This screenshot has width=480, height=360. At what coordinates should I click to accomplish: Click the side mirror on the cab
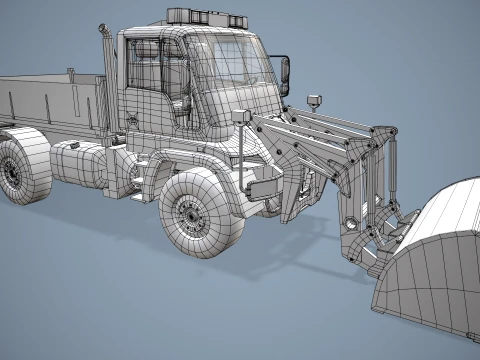(284, 77)
